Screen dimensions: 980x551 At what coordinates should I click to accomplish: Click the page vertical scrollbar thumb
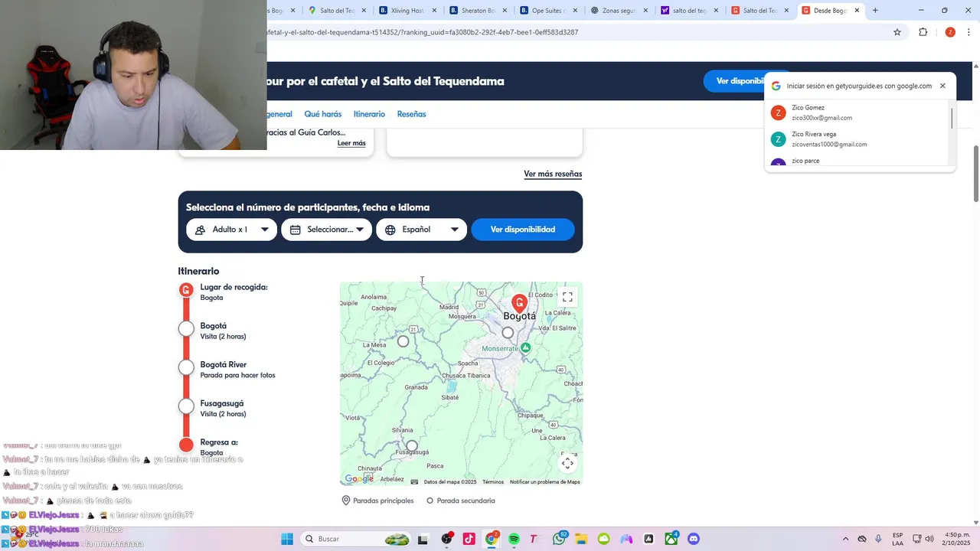975,174
